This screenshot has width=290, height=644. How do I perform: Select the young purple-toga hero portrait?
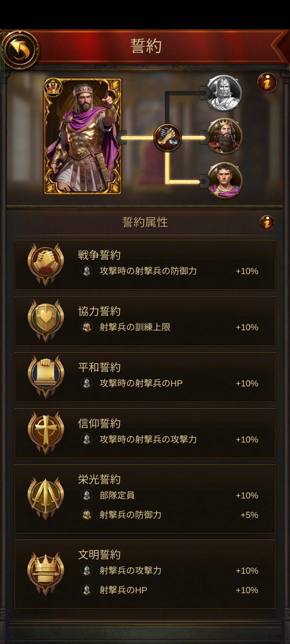pos(224,180)
